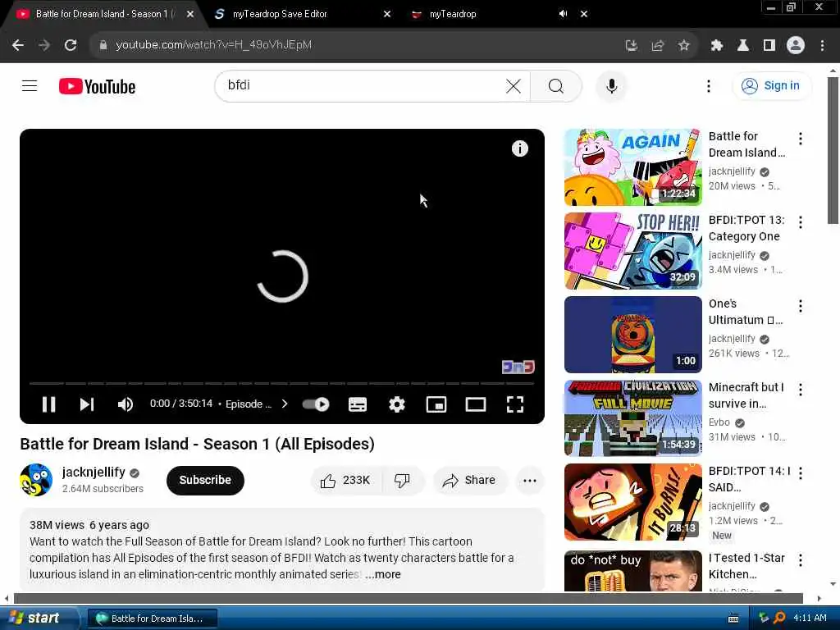
Task: Activate miniplayer mode
Action: (436, 404)
